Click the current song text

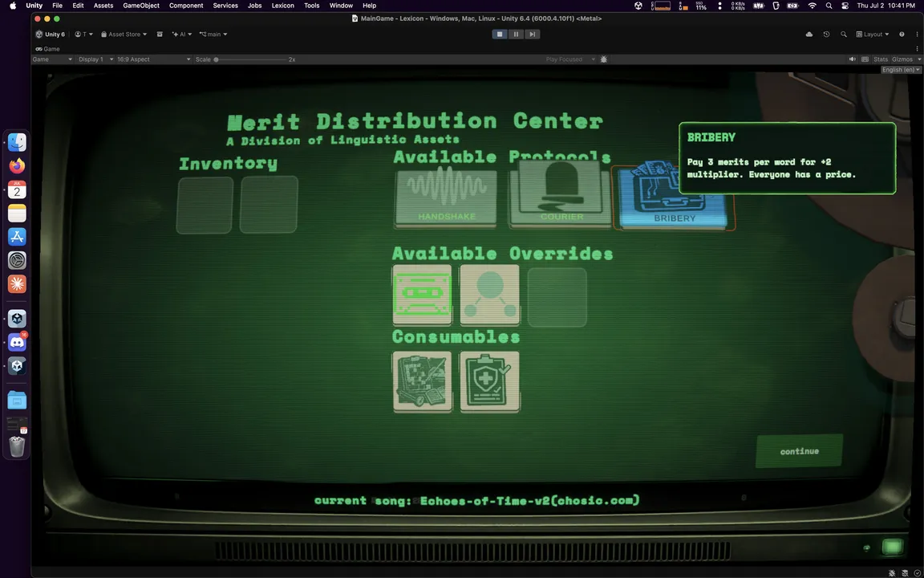(476, 500)
